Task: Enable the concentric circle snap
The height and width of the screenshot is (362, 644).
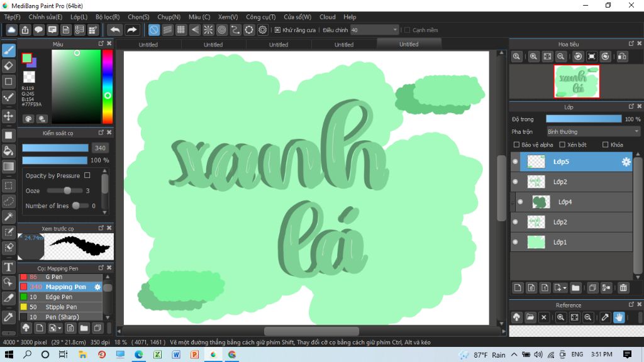Action: pyautogui.click(x=222, y=30)
